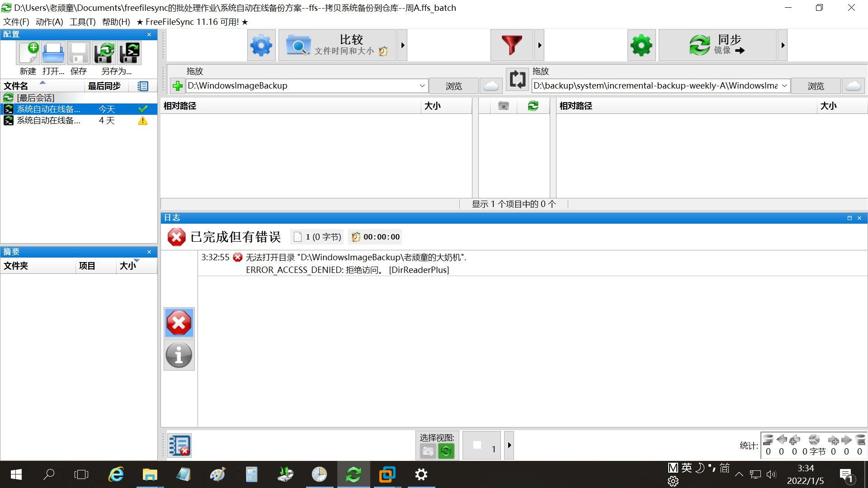
Task: Open the 文件(F) menu
Action: point(16,22)
